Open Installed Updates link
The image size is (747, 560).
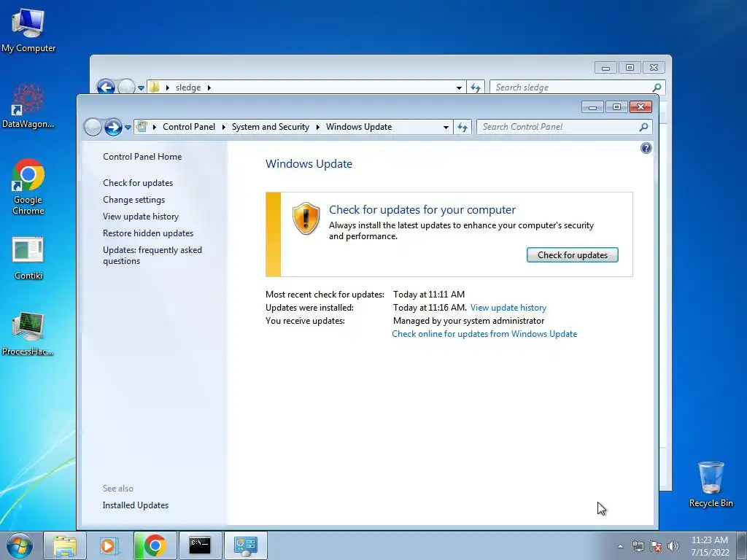click(135, 505)
